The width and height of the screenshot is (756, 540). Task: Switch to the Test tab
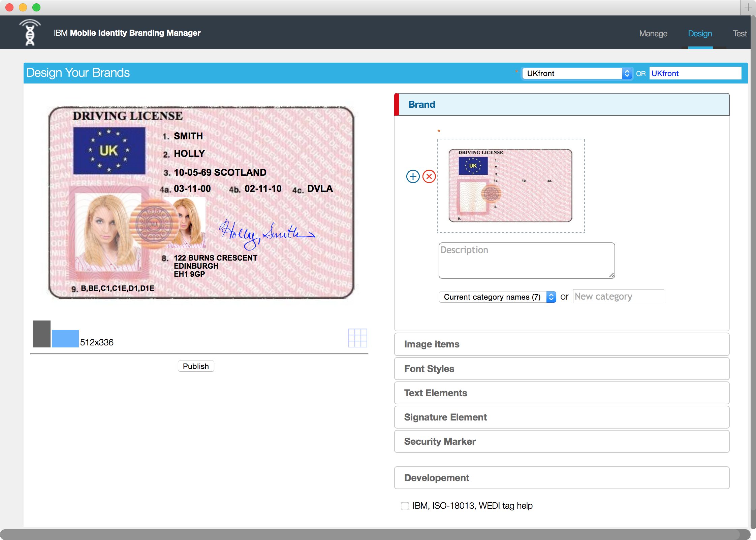tap(739, 33)
